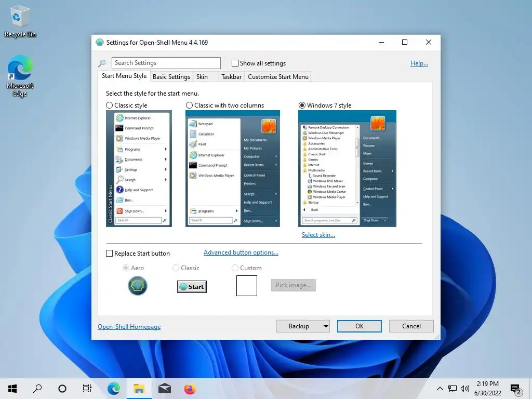The width and height of the screenshot is (532, 399).
Task: Click the magnifier icon beside Search Settings
Action: (x=102, y=63)
